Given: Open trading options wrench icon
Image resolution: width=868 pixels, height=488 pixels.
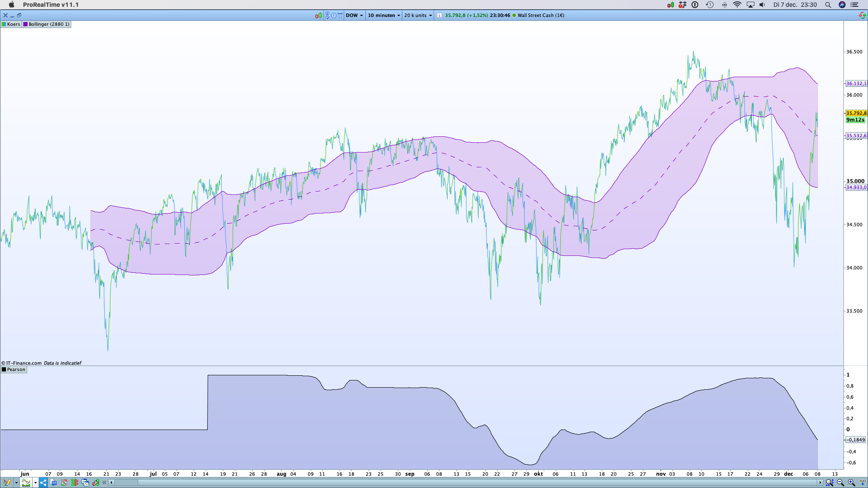Looking at the screenshot, I should (x=96, y=482).
